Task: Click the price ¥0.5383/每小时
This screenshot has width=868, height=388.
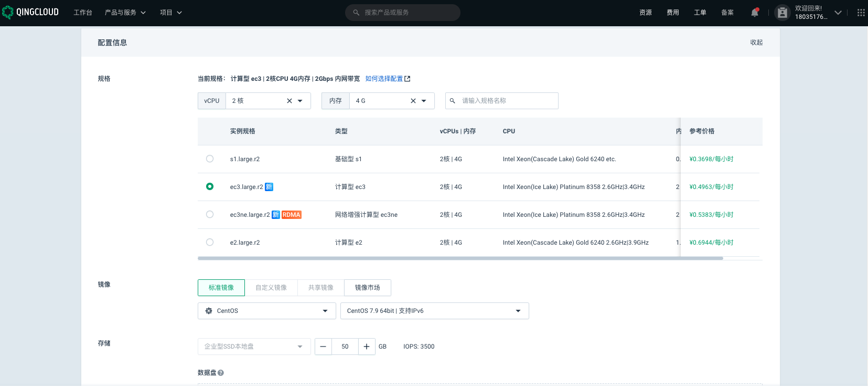Action: 711,215
